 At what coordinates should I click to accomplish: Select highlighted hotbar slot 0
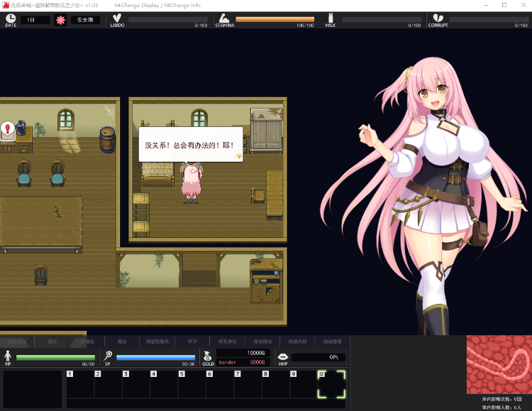click(331, 384)
